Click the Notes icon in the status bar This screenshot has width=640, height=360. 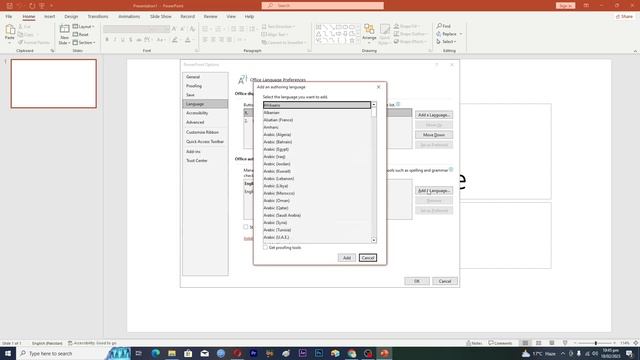(x=469, y=343)
